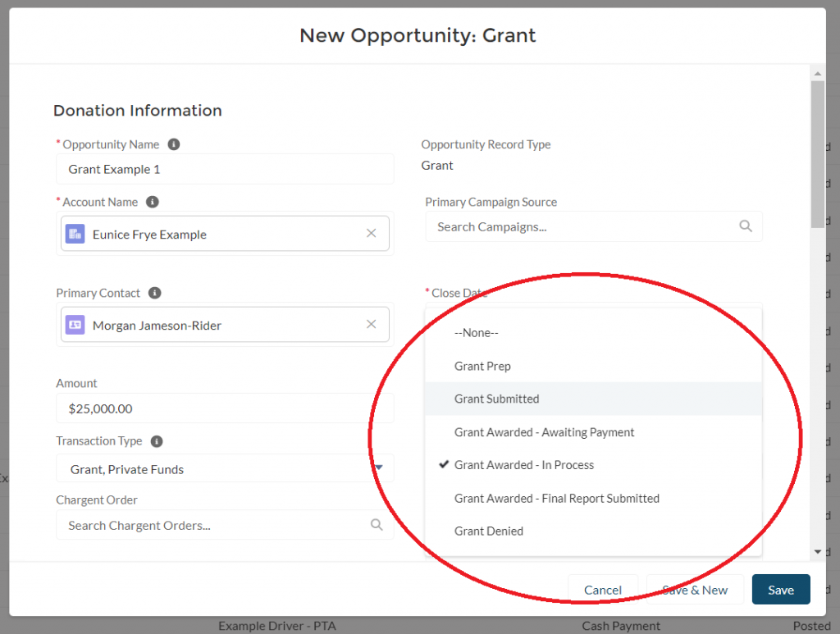Clear the Eunice Frye Example account

tap(371, 234)
